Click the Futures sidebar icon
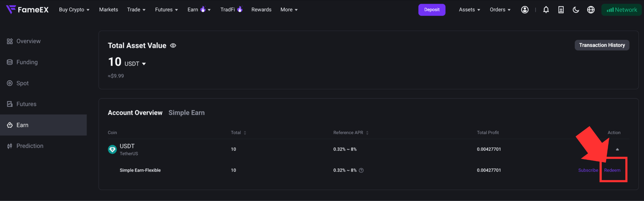This screenshot has width=644, height=201. click(x=10, y=104)
